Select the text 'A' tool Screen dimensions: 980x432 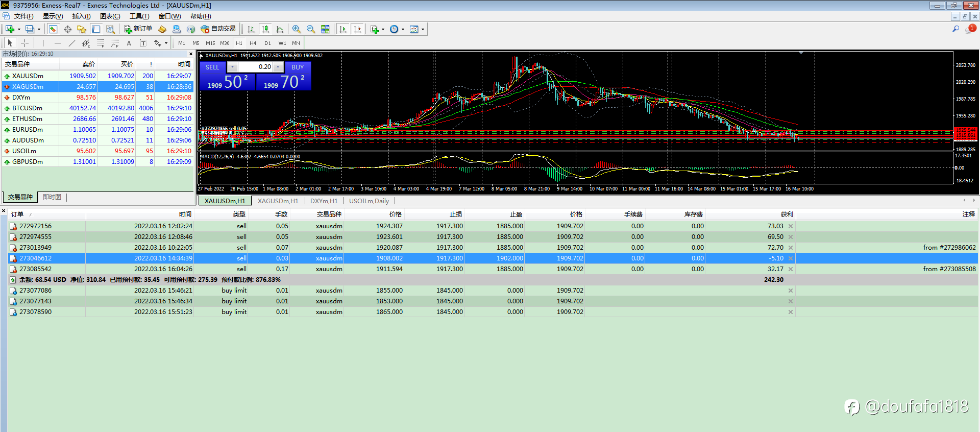coord(129,43)
